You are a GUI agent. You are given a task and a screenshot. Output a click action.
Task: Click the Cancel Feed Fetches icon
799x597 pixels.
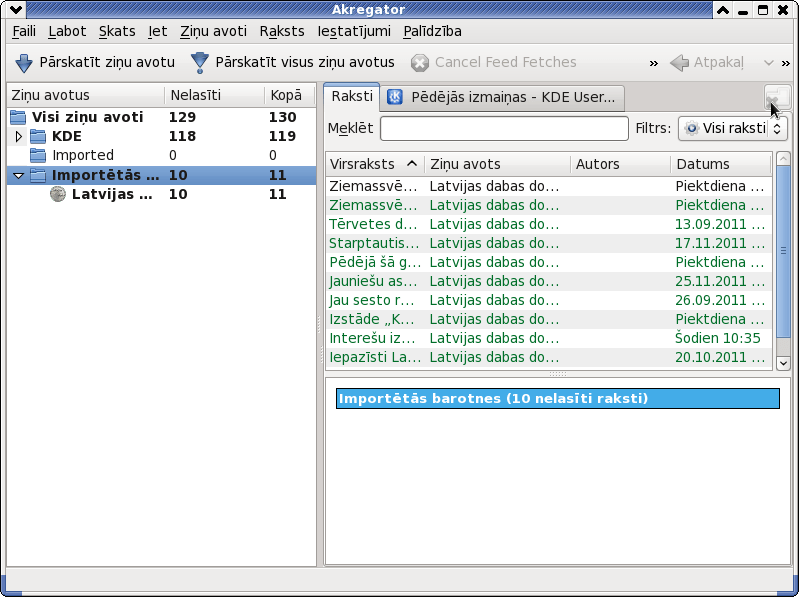[419, 63]
